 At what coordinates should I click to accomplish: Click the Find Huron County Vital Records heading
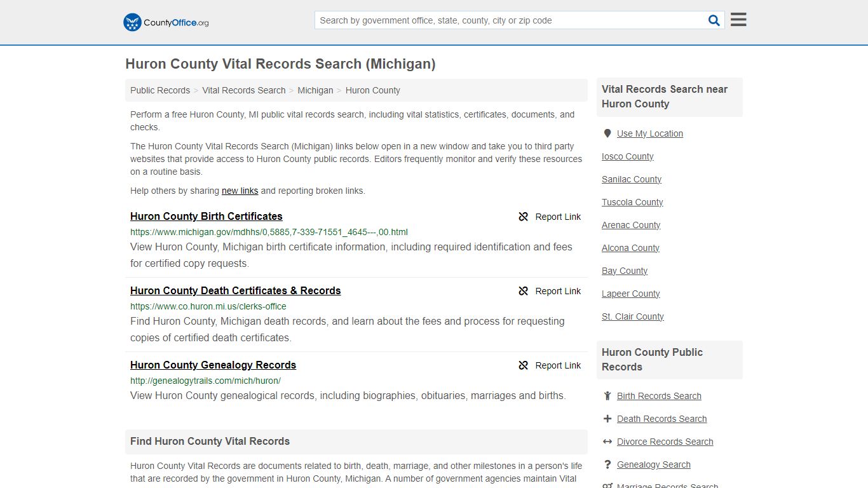click(210, 441)
